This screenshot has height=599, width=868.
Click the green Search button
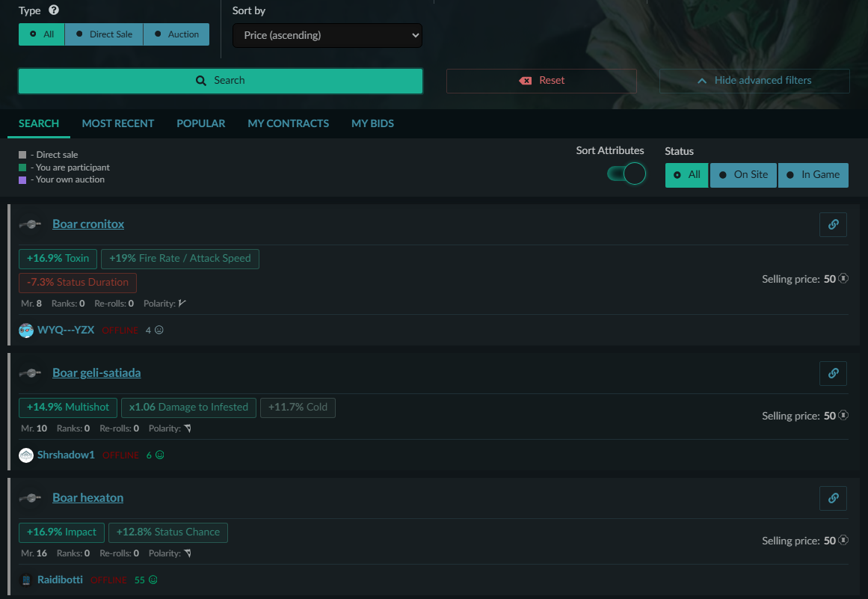[221, 81]
